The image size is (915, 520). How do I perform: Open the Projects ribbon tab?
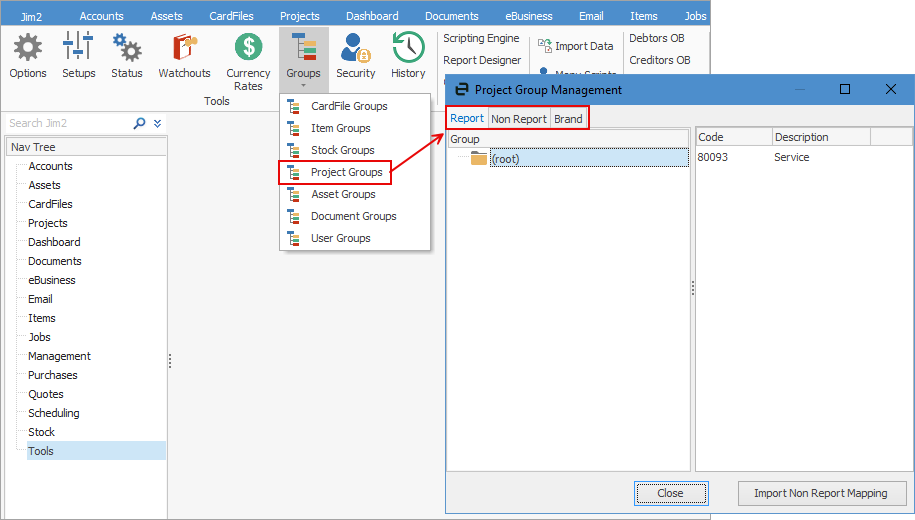tap(300, 16)
